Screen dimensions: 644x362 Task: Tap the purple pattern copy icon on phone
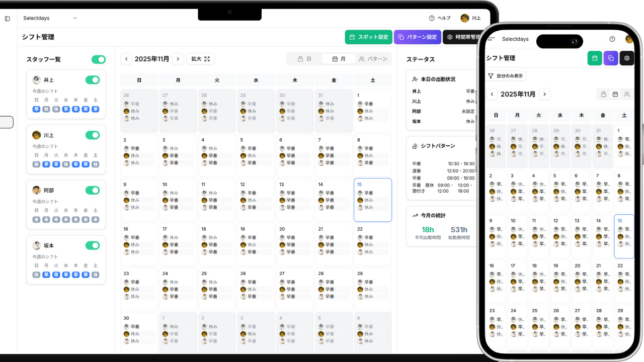611,58
